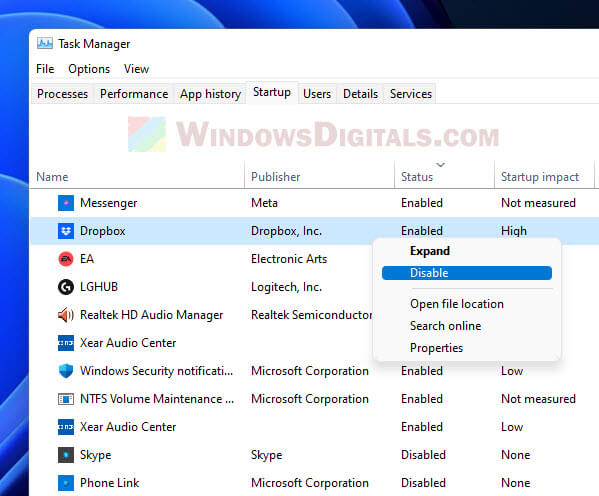Click the NTFS Volume Maintenance icon

[66, 399]
